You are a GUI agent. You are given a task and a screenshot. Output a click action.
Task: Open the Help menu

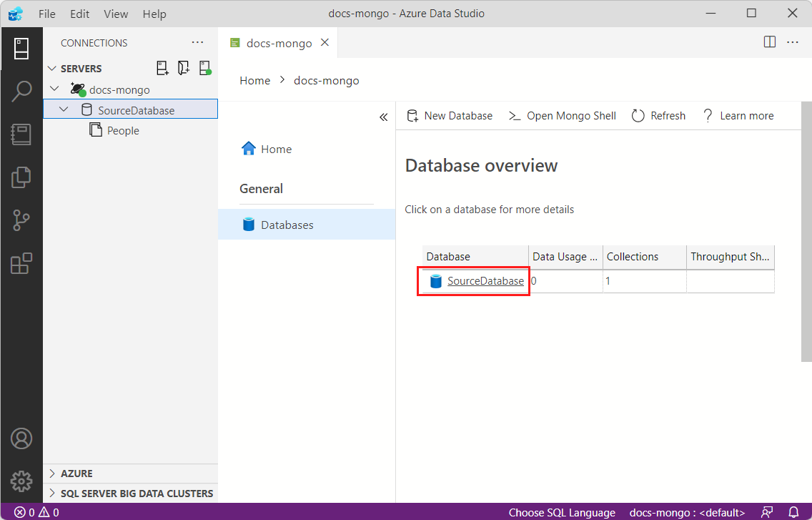tap(154, 14)
